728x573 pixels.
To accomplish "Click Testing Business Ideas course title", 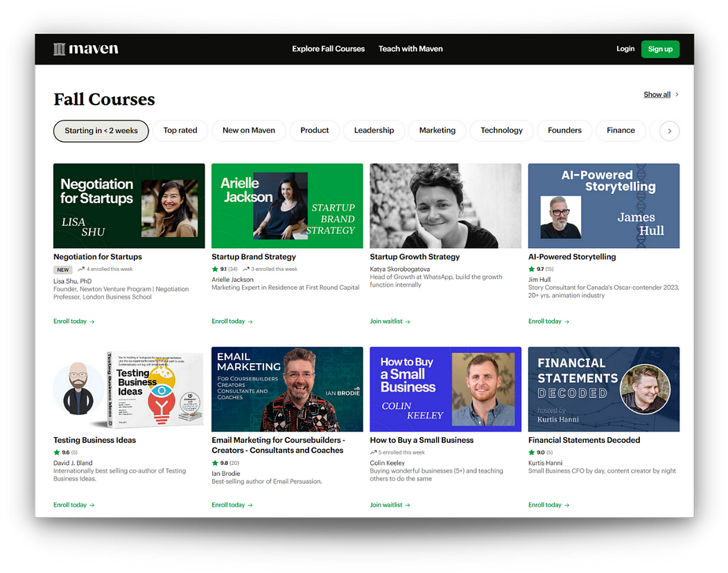I will click(x=95, y=440).
